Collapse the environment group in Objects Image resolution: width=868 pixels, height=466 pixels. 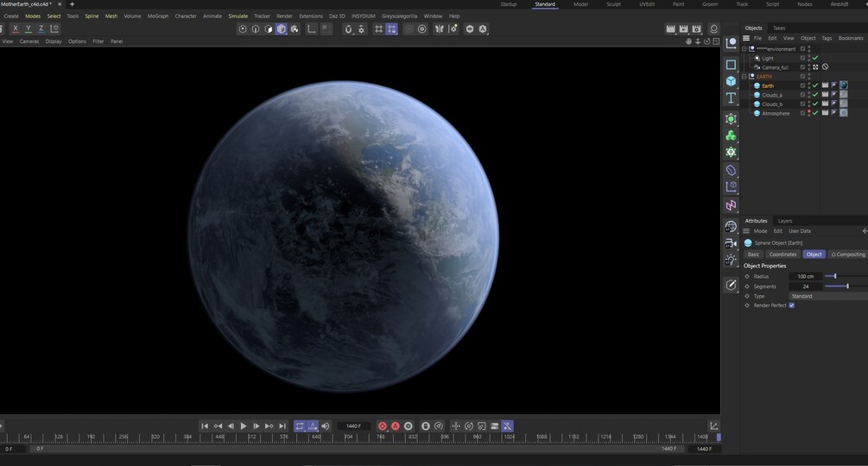pos(744,49)
